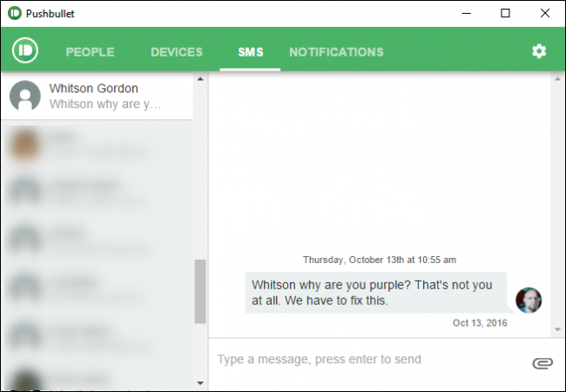This screenshot has height=392, width=566.
Task: Select the blurred contact with brown avatar
Action: [98, 145]
